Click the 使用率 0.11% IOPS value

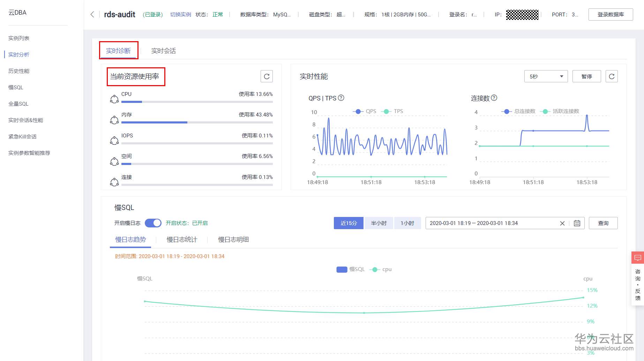pos(257,136)
